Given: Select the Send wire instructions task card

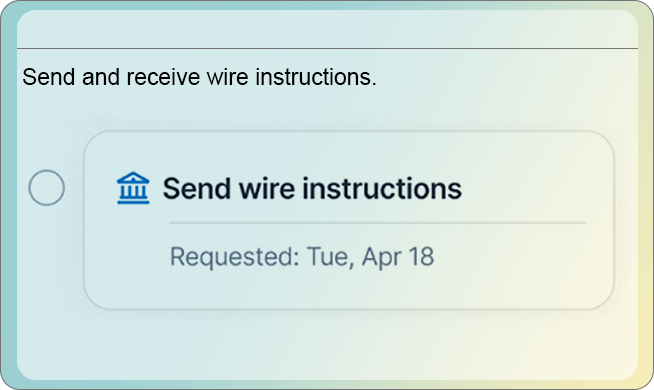Looking at the screenshot, I should [348, 220].
